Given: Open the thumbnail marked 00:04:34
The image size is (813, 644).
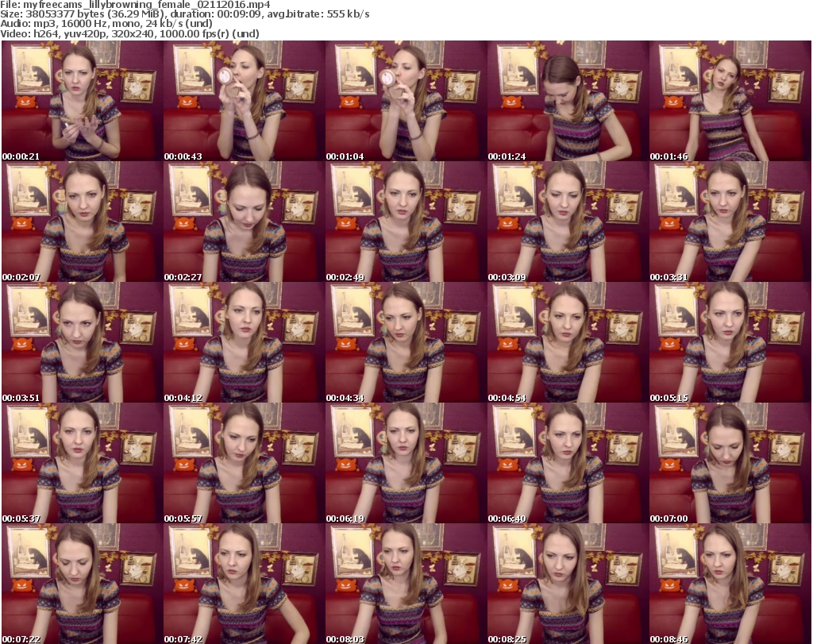Looking at the screenshot, I should pyautogui.click(x=406, y=343).
